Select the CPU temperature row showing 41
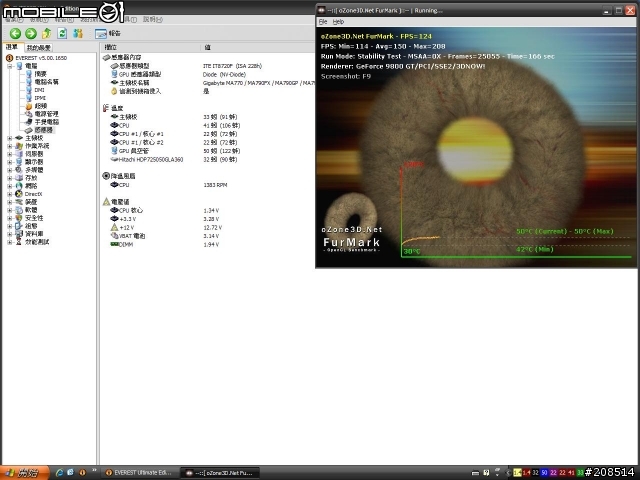Viewport: 640px width, 480px height. coord(208,126)
